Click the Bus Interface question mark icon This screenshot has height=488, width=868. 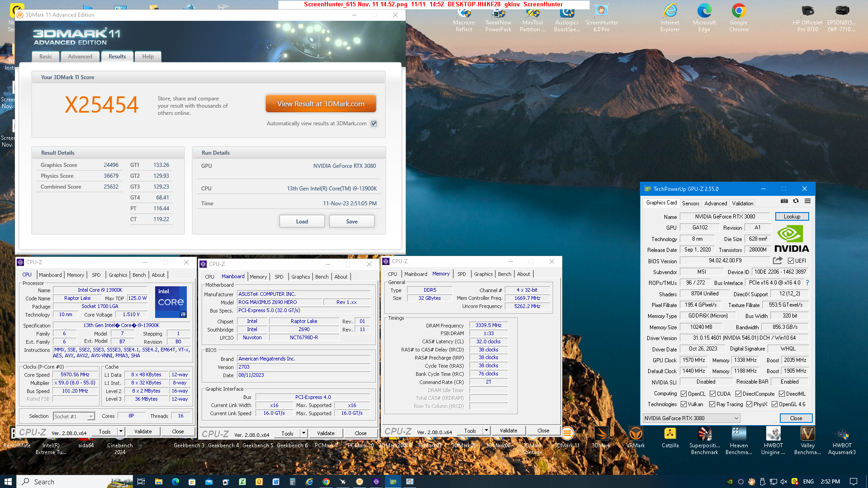pos(807,283)
